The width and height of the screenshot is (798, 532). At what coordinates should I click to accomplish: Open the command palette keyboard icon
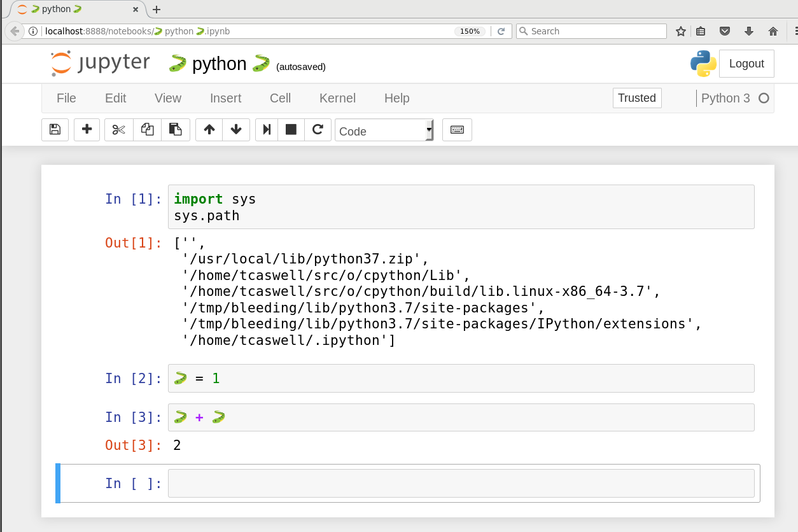coord(457,130)
